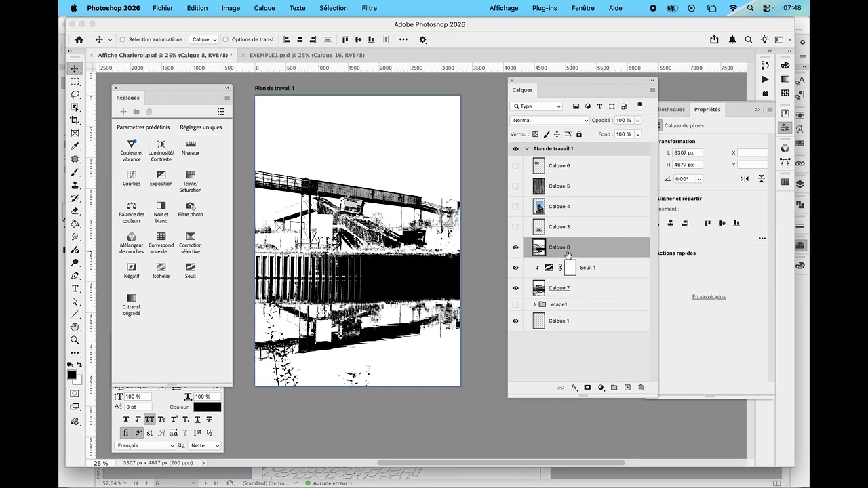
Task: Show the Calque 4 layer
Action: click(x=515, y=207)
